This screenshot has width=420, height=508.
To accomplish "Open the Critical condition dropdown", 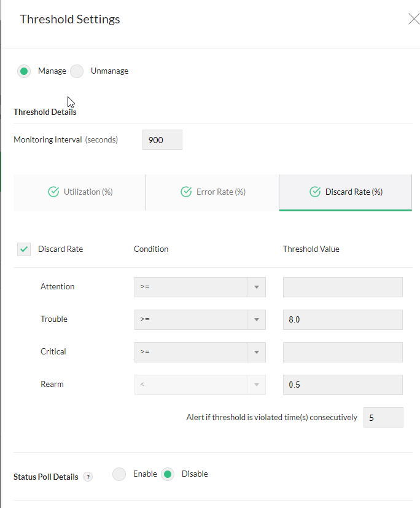I will click(x=200, y=352).
